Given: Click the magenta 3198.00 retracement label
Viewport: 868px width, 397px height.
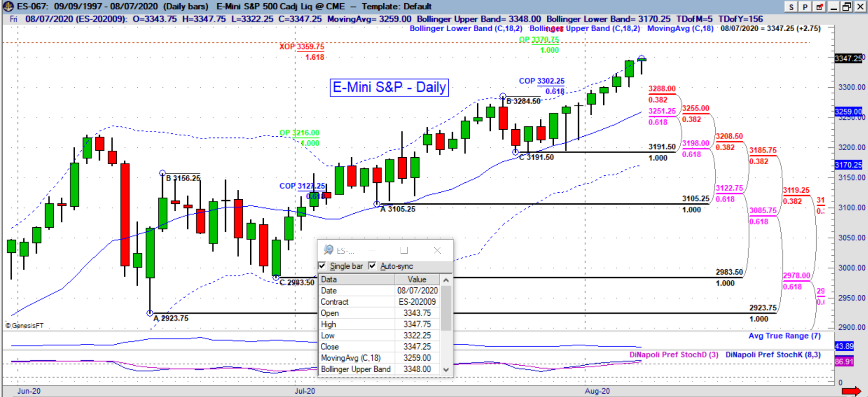Looking at the screenshot, I should 696,143.
